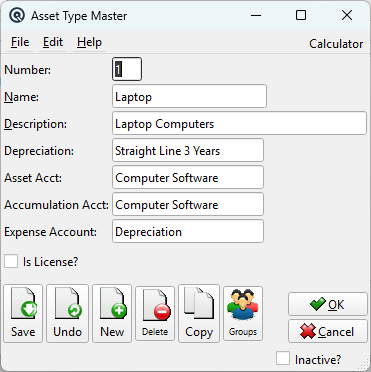This screenshot has width=371, height=372.
Task: Click the Delete icon button
Action: click(155, 313)
